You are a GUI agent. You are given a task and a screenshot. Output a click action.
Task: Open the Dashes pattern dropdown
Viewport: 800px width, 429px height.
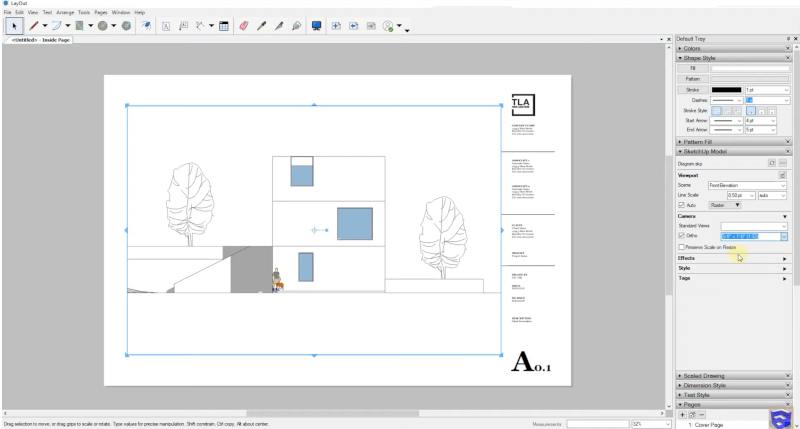727,100
